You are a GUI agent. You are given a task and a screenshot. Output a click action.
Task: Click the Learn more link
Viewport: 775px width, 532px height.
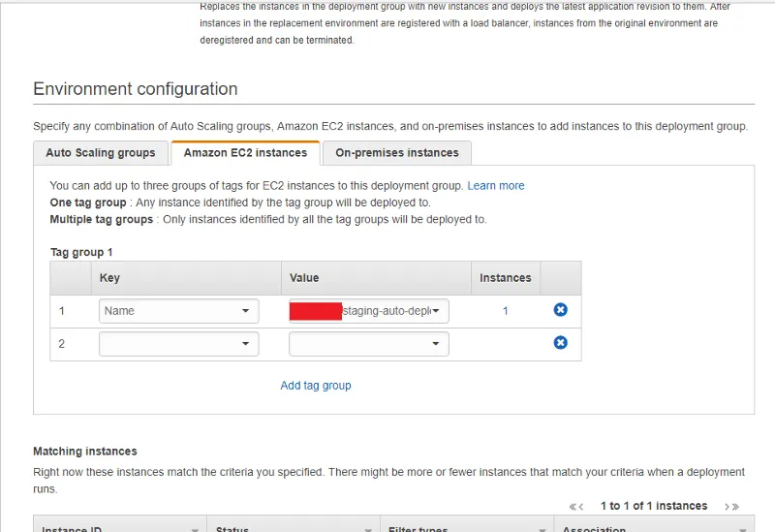click(496, 185)
